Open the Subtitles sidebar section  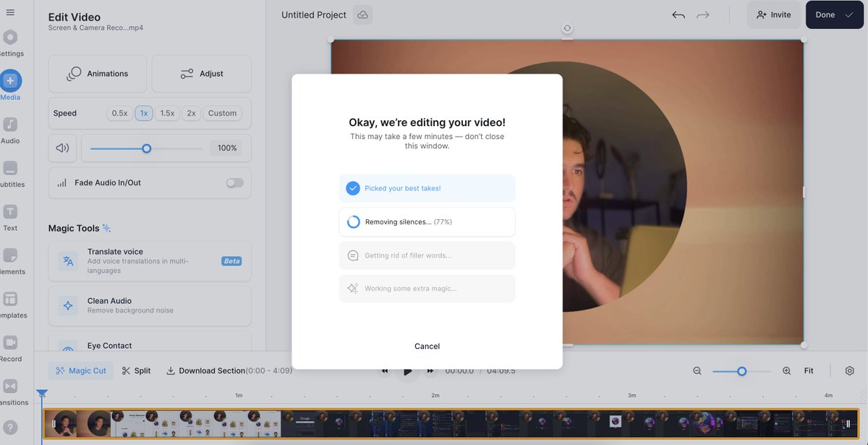[x=10, y=174]
